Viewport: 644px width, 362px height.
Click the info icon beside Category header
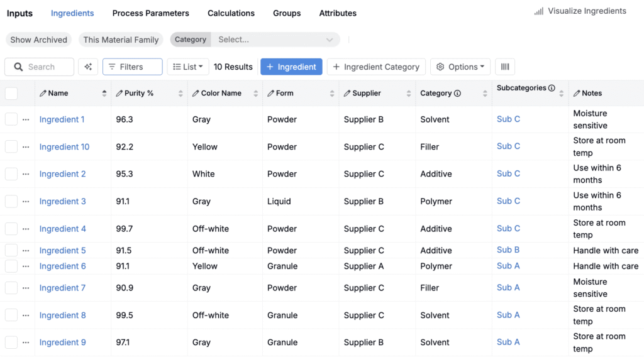pos(457,93)
